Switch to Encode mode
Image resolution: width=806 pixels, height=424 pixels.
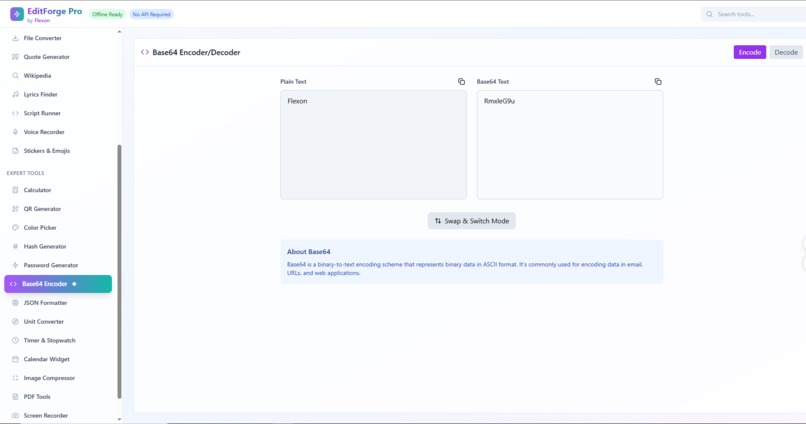coord(749,52)
